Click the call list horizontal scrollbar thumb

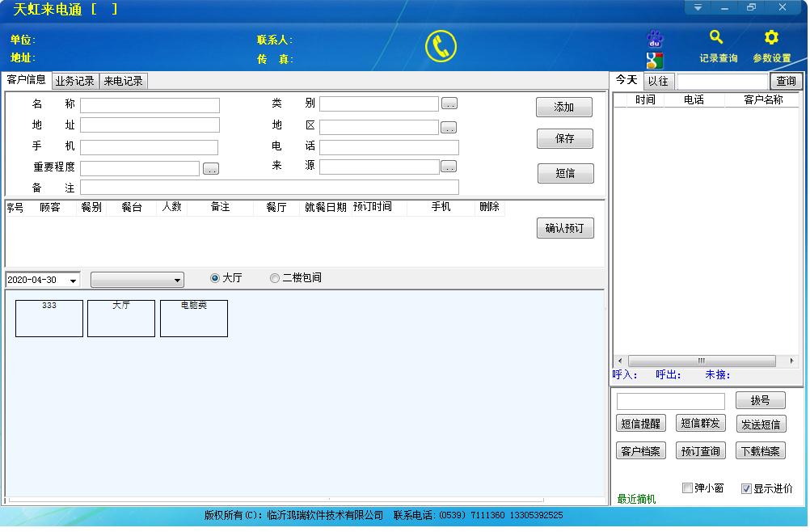pyautogui.click(x=702, y=361)
